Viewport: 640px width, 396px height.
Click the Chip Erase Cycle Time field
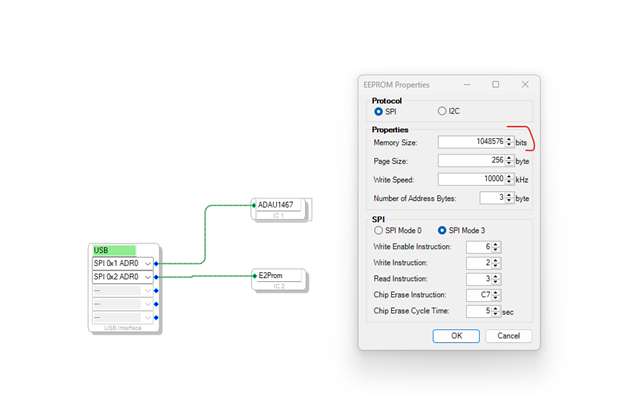tap(479, 311)
